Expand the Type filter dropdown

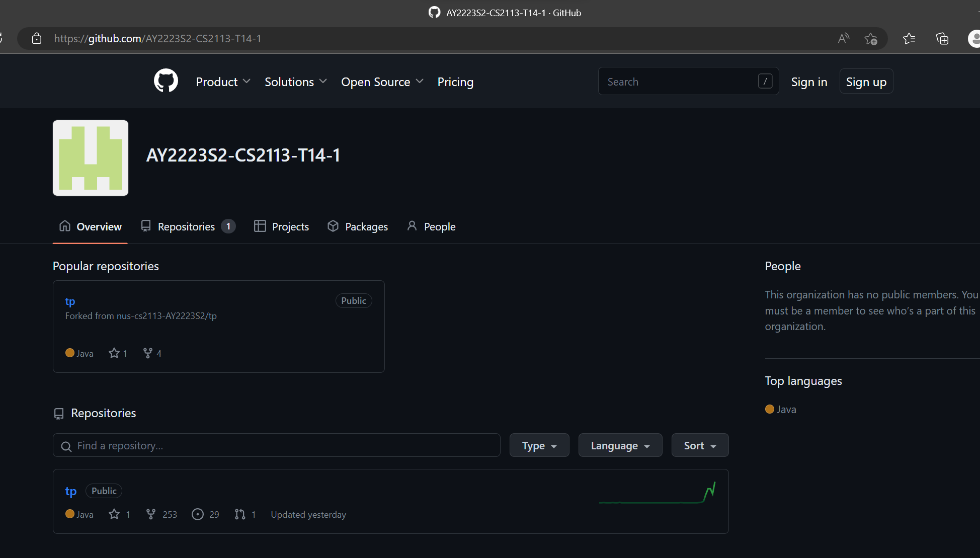[539, 445]
